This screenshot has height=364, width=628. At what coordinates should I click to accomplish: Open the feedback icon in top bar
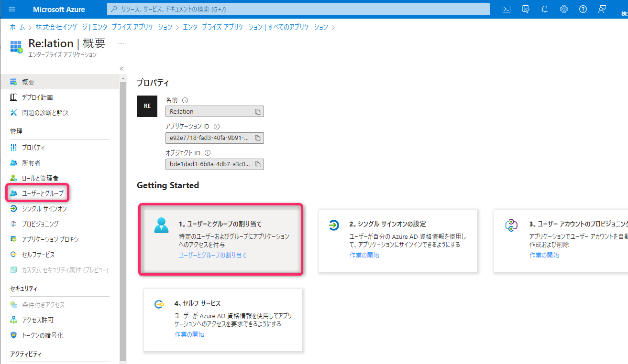click(x=602, y=9)
